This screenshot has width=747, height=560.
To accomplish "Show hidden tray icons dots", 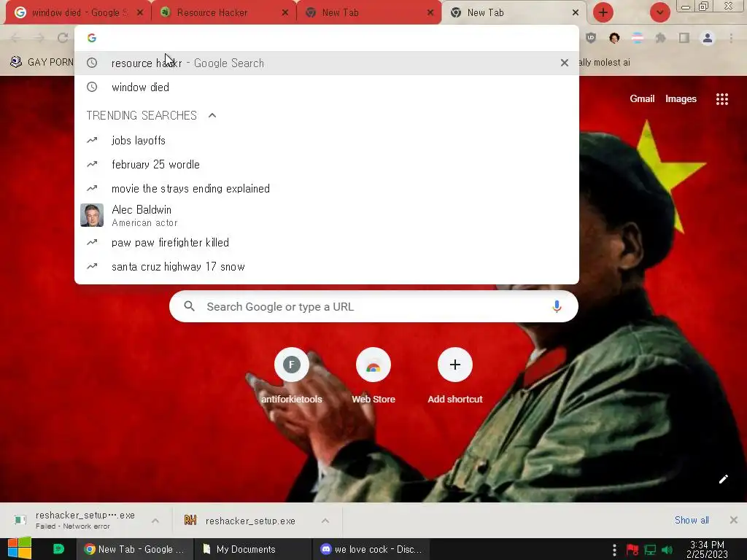I will (x=614, y=550).
